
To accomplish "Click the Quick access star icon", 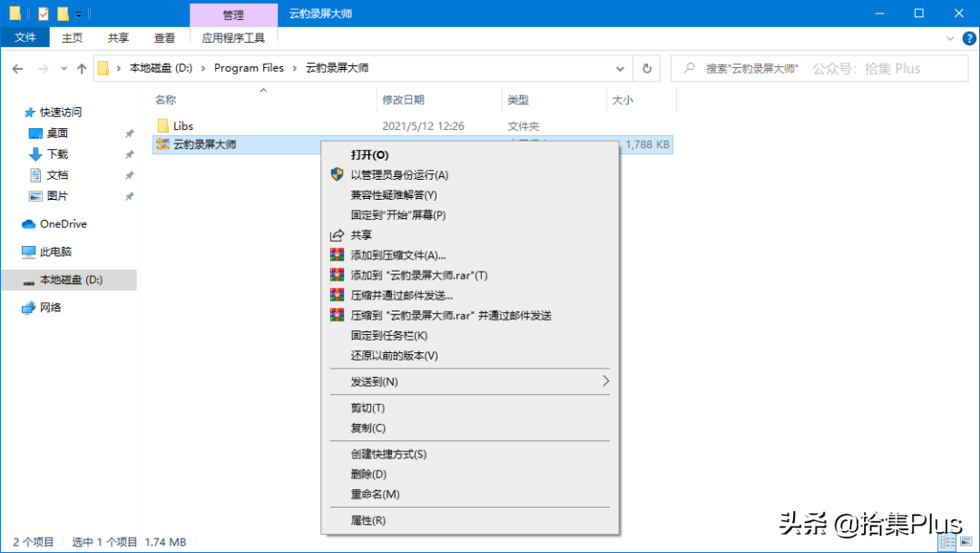I will [x=29, y=113].
